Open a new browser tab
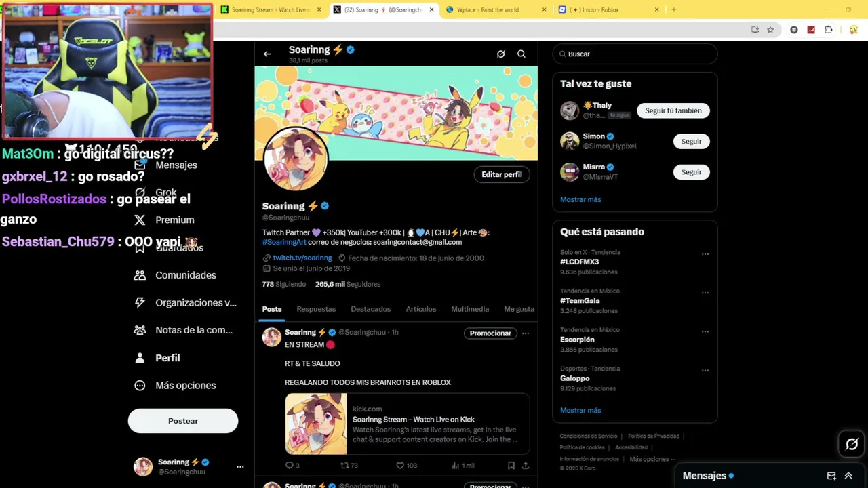The height and width of the screenshot is (488, 868). (x=673, y=9)
